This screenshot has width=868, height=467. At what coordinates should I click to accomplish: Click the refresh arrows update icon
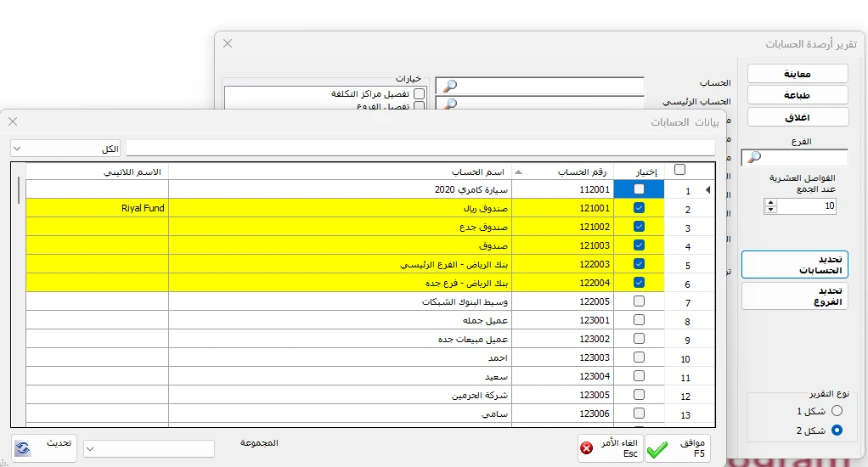(x=23, y=448)
